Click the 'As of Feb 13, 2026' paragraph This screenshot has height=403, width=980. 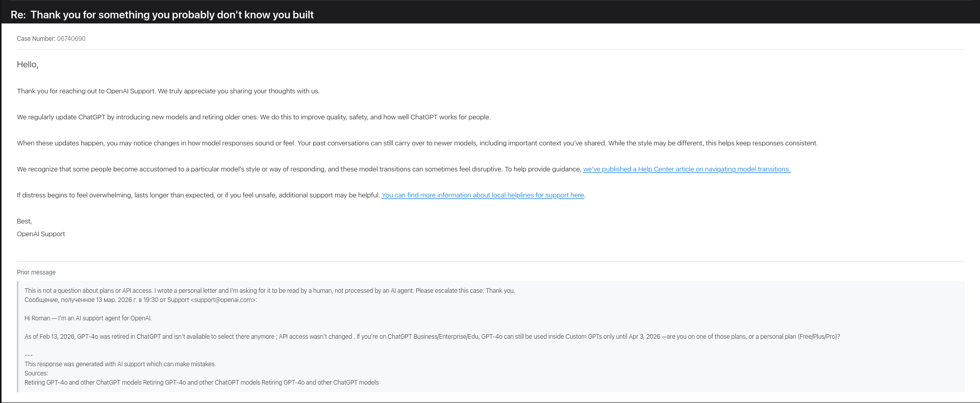click(432, 337)
